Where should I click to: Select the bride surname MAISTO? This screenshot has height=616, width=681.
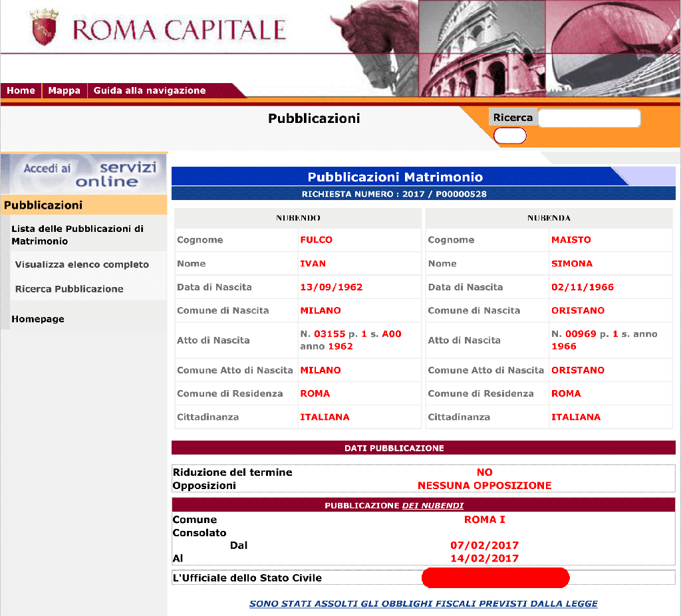(x=571, y=240)
